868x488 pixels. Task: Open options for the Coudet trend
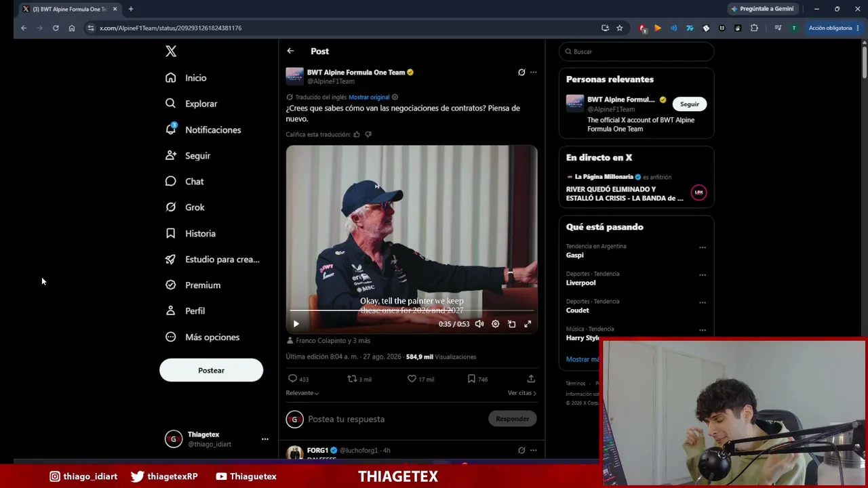tap(703, 302)
